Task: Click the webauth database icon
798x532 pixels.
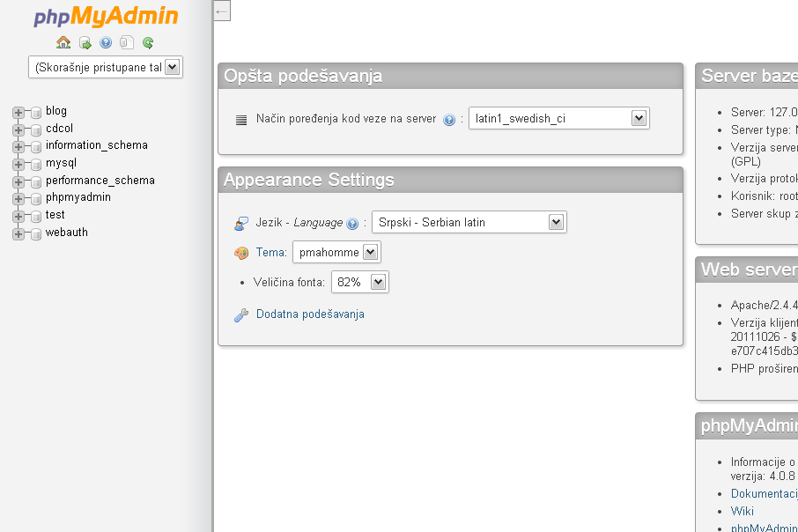Action: tap(36, 233)
